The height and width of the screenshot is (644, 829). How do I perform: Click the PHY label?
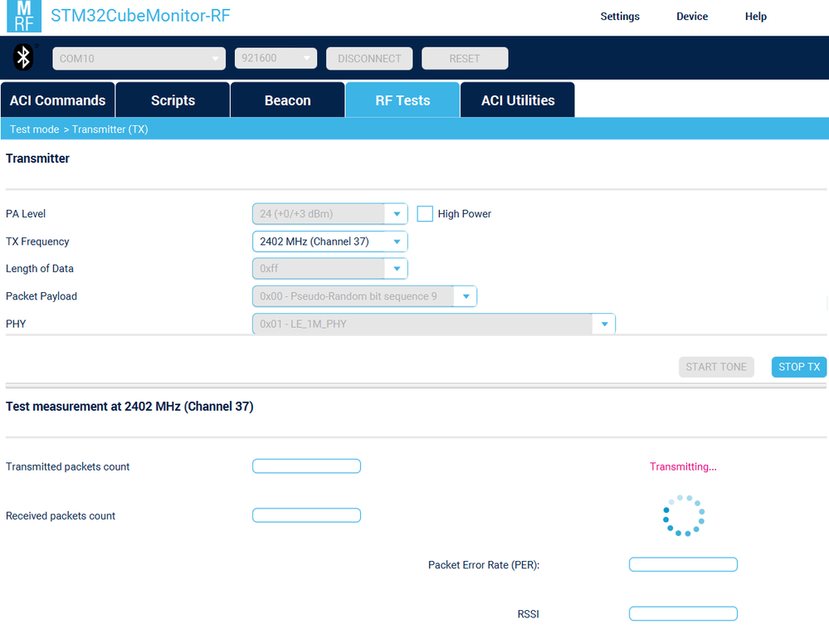click(x=16, y=324)
